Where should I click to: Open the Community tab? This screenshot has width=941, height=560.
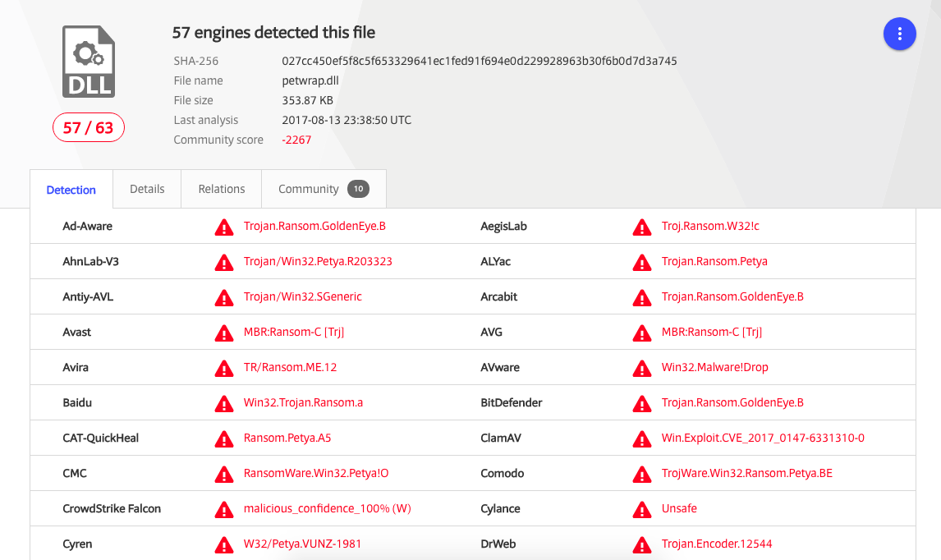[324, 189]
